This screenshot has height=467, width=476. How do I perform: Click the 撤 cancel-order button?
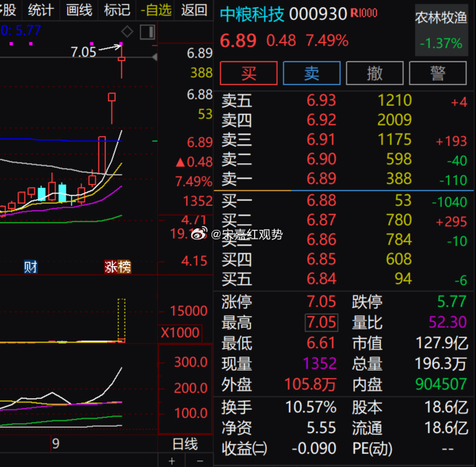(375, 73)
